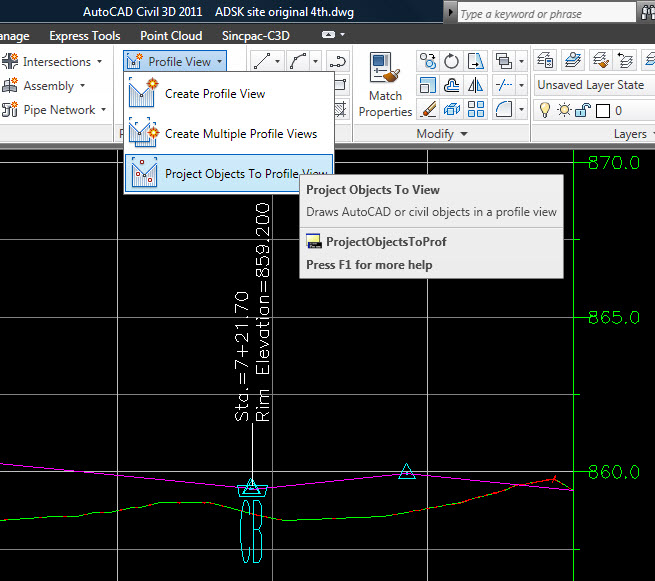Select the Trim tool
655x581 pixels.
tap(504, 86)
